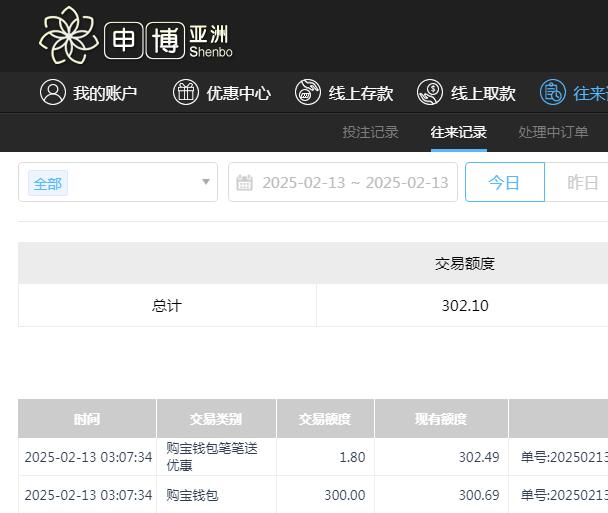Click the 优惠中心 gift icon
The height and width of the screenshot is (513, 608).
pyautogui.click(x=186, y=92)
